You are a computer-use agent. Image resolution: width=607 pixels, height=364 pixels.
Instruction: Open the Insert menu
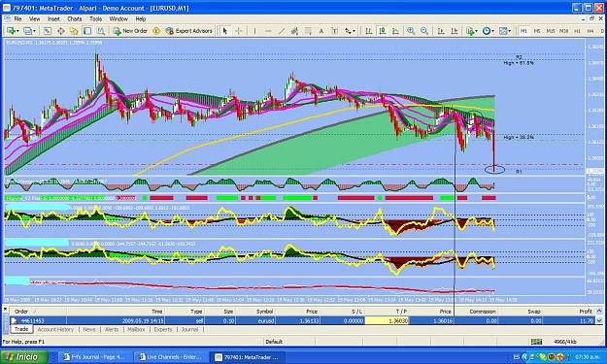pyautogui.click(x=53, y=19)
